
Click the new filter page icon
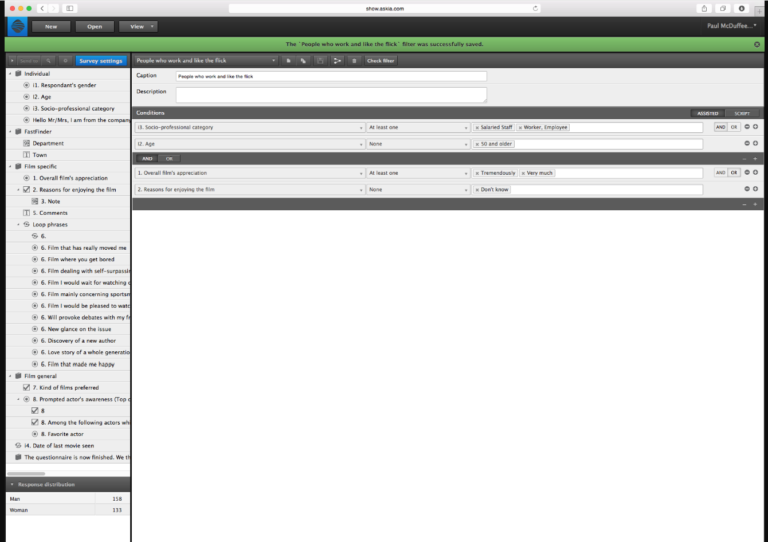point(288,61)
